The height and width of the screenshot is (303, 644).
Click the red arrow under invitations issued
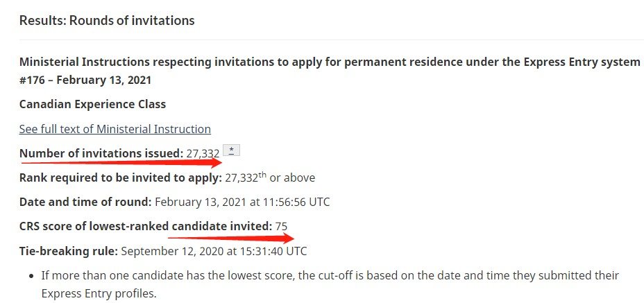click(121, 162)
